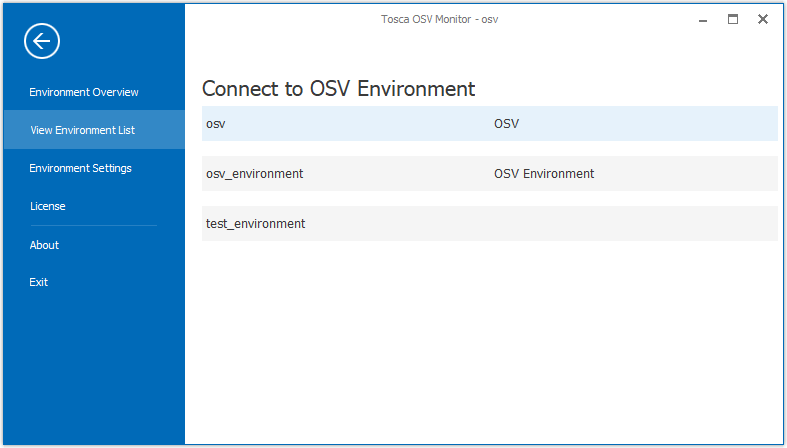Open Environment Overview in the sidebar
Image resolution: width=787 pixels, height=448 pixels.
pyautogui.click(x=84, y=92)
